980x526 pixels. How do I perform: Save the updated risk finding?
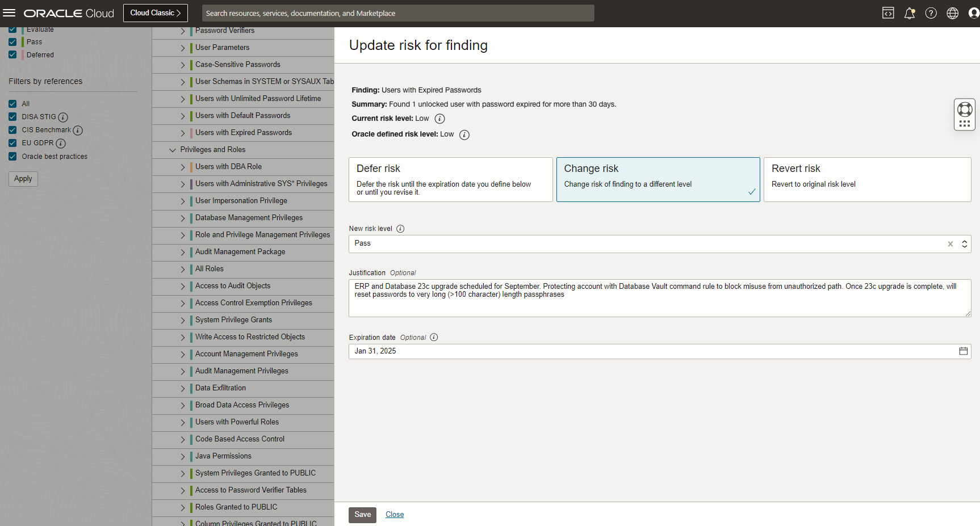pos(362,515)
